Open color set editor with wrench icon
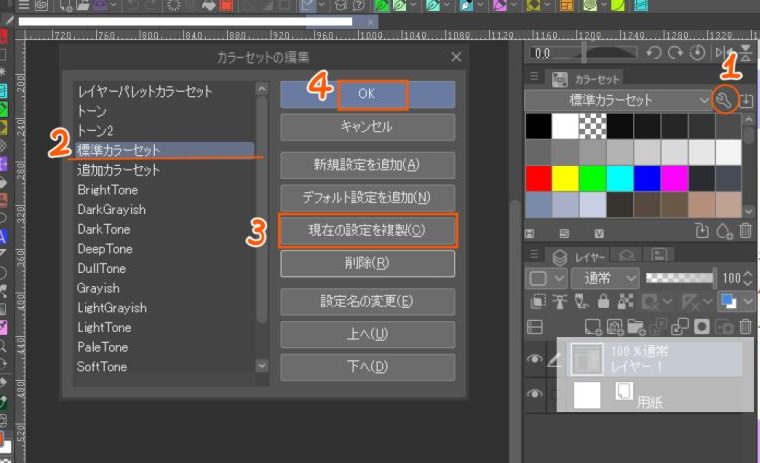The height and width of the screenshot is (463, 760). tap(725, 100)
